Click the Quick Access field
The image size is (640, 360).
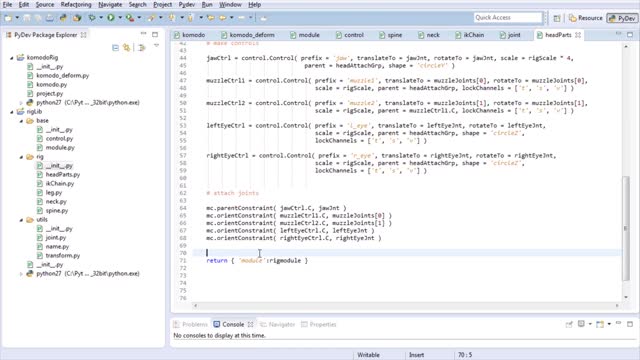click(x=508, y=18)
